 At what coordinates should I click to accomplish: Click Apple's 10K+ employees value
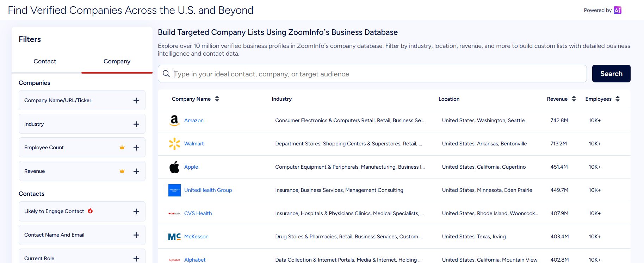pos(595,167)
